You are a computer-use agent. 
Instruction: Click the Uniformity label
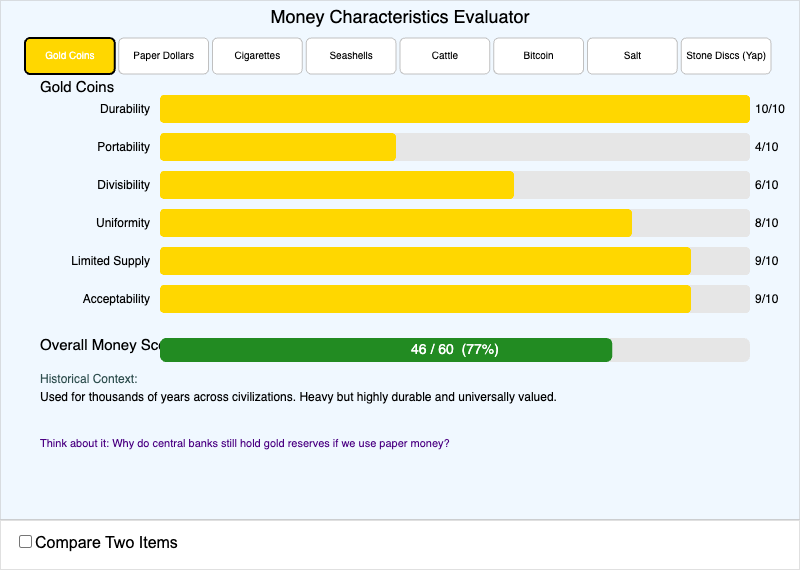(x=123, y=223)
